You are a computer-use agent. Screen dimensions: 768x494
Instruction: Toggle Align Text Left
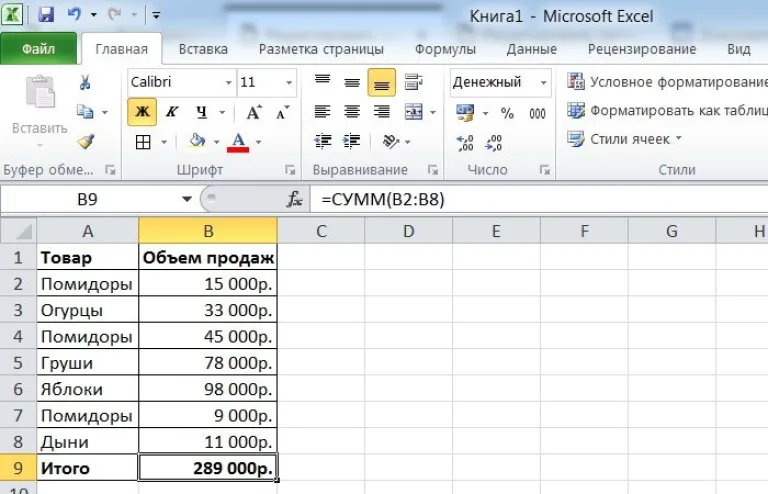(x=322, y=112)
